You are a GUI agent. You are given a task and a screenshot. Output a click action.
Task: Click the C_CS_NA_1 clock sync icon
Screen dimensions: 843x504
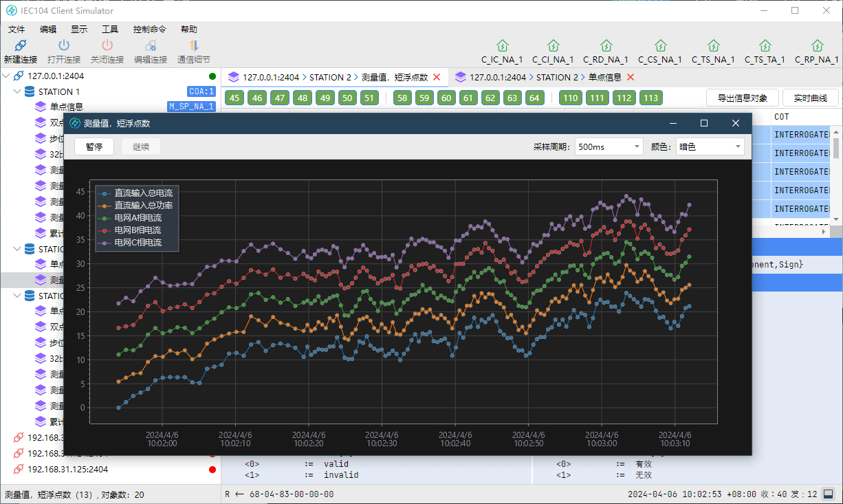[660, 46]
